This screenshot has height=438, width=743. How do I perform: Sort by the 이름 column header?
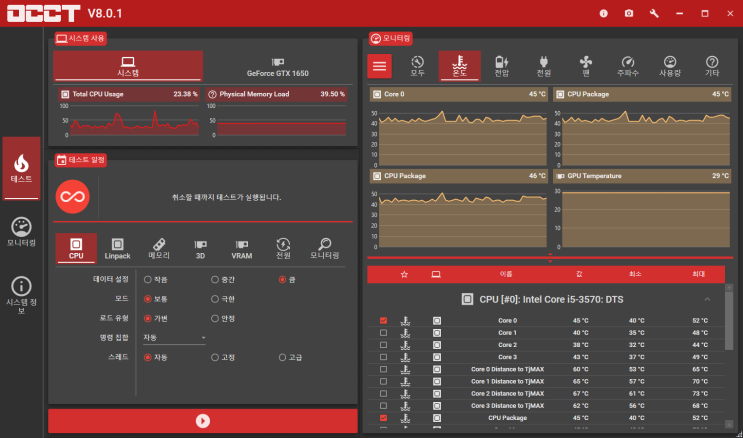tap(506, 274)
